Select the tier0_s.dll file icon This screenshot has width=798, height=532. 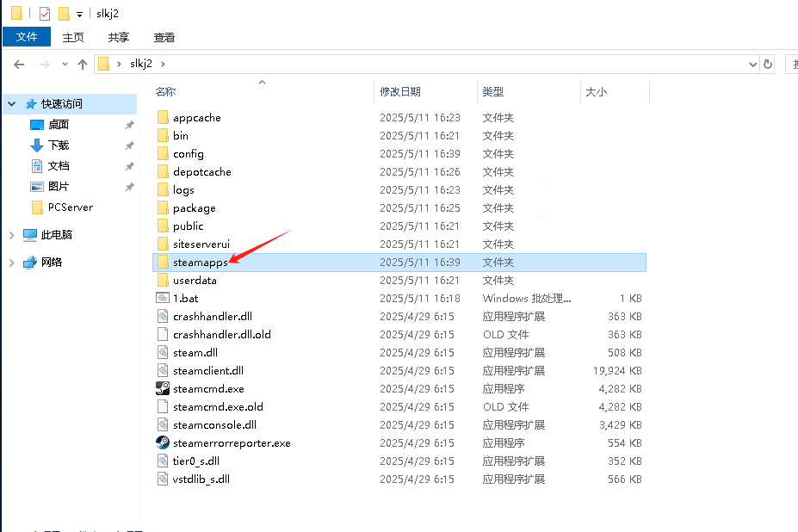(163, 461)
